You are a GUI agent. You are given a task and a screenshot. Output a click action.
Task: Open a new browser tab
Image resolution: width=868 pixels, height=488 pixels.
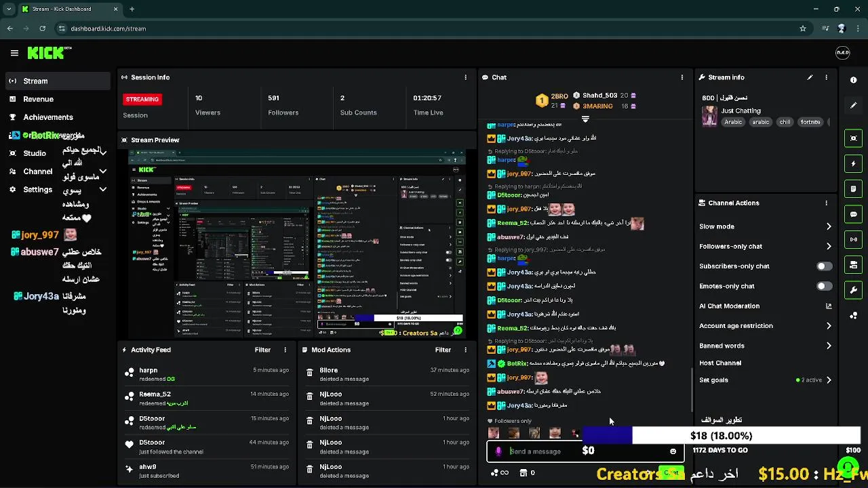pos(132,9)
